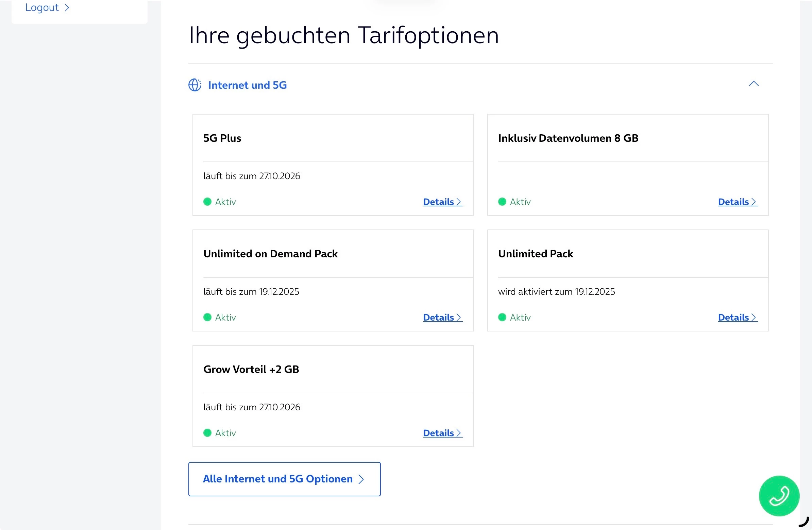Click the globe icon beside Internet und 5G

coord(195,85)
